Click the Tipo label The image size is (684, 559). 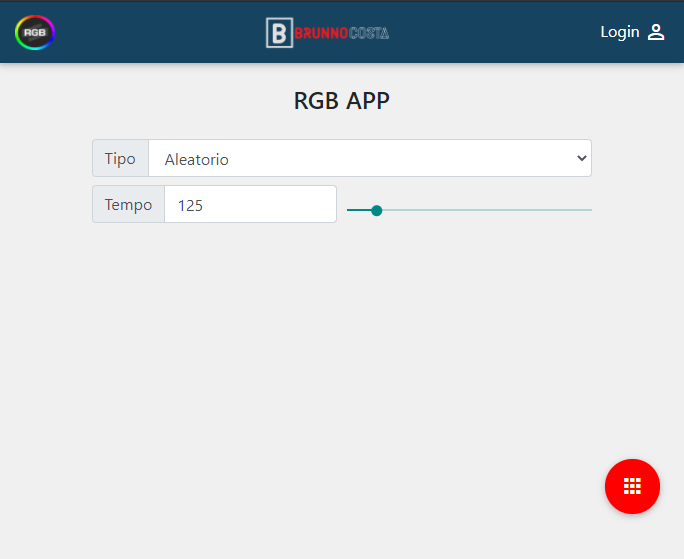pyautogui.click(x=120, y=158)
